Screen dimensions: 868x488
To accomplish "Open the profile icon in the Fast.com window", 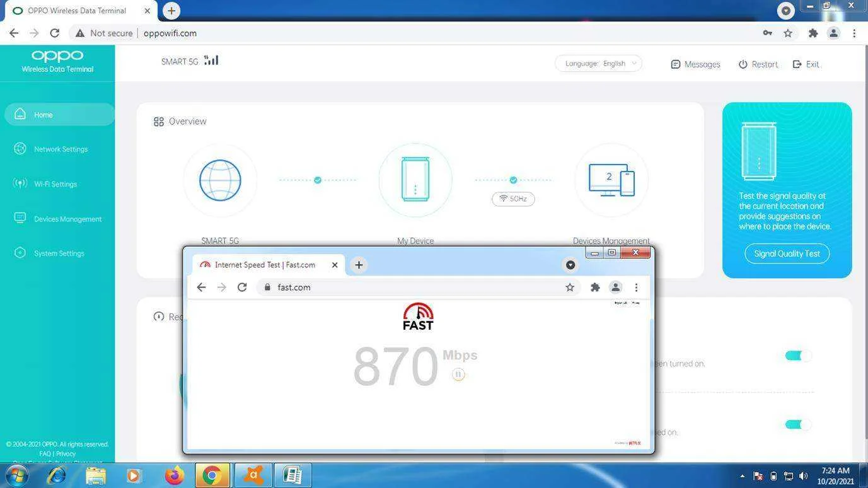I will pyautogui.click(x=615, y=288).
